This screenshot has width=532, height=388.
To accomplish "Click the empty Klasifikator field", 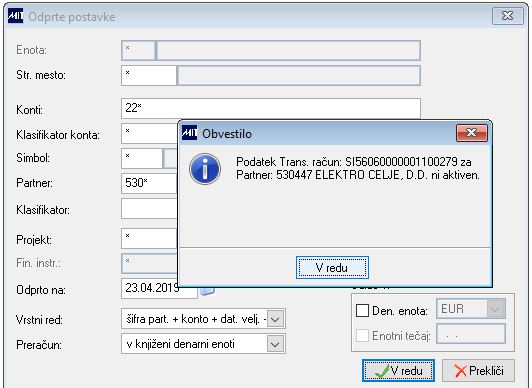I will 149,209.
